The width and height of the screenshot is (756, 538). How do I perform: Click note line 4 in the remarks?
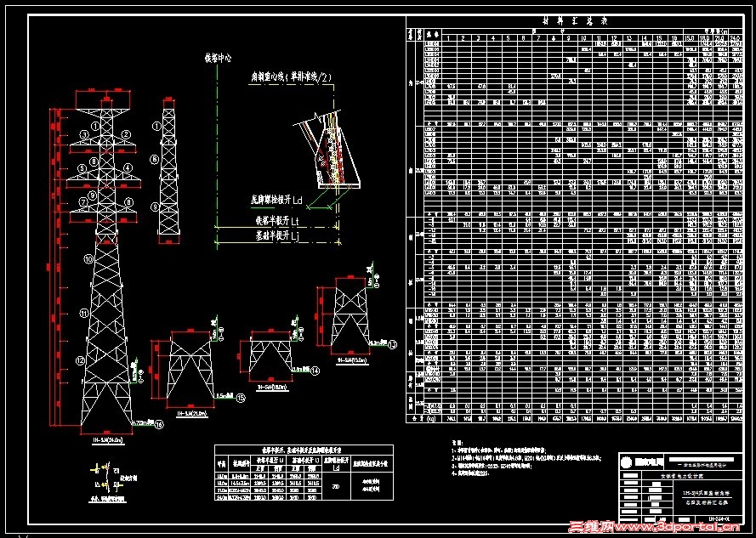pyautogui.click(x=469, y=473)
